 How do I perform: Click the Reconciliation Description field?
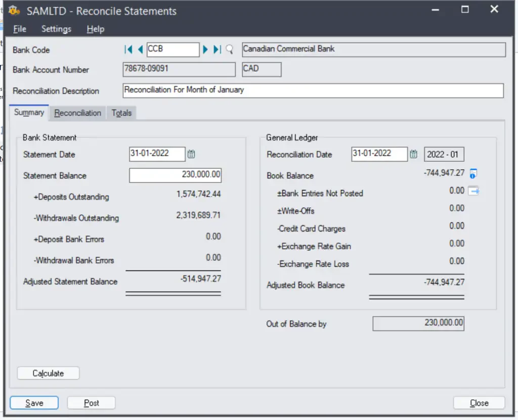click(313, 90)
